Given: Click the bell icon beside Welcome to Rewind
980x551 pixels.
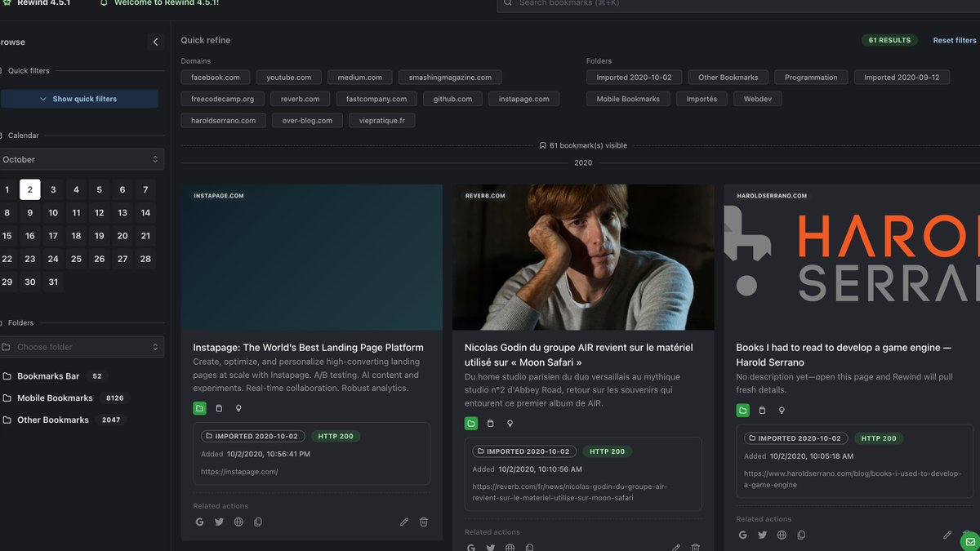Looking at the screenshot, I should click(x=104, y=3).
